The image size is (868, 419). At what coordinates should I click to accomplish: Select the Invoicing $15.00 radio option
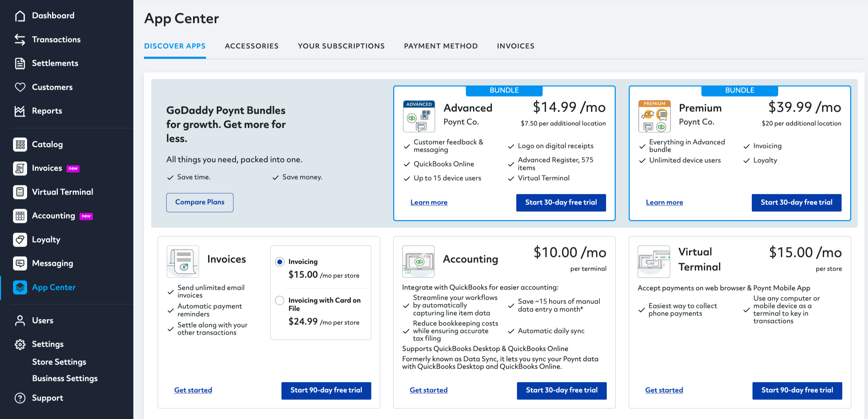(x=280, y=262)
